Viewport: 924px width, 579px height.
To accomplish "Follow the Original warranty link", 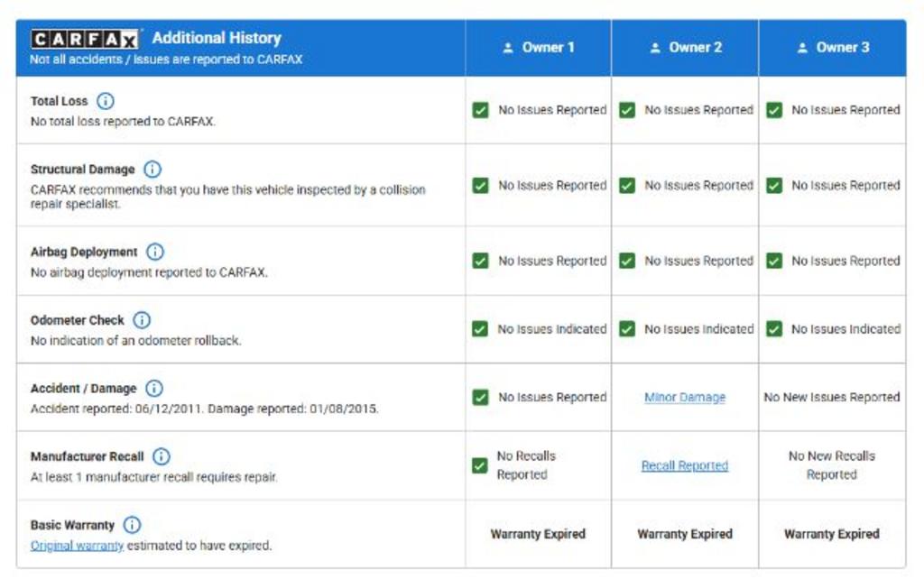I will coord(77,546).
